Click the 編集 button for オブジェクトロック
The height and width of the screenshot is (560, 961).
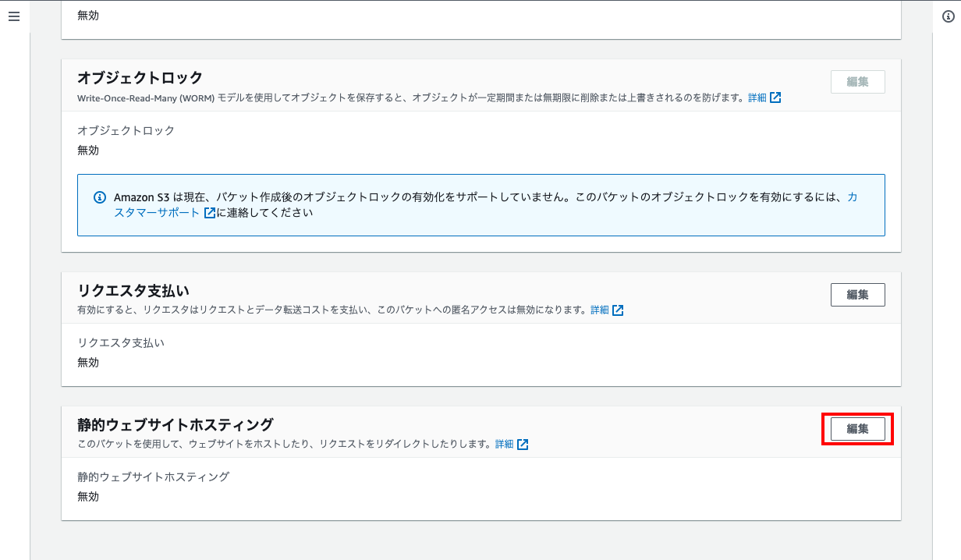(x=857, y=82)
